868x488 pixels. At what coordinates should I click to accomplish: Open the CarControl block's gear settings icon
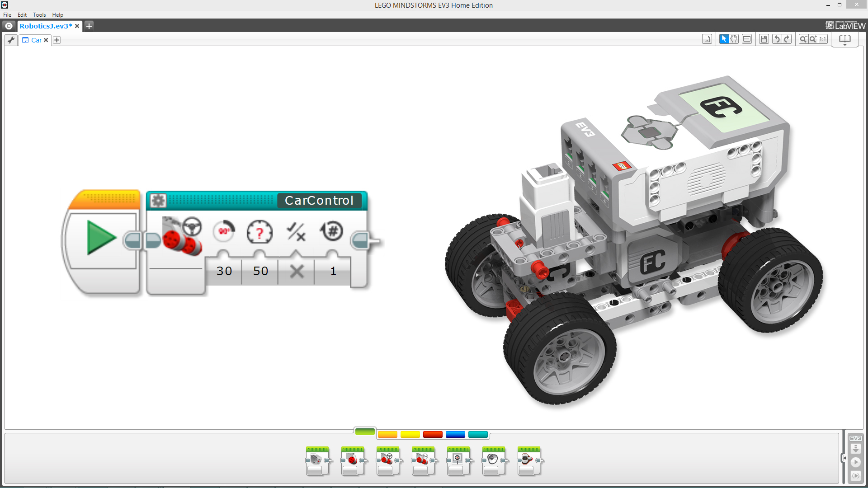(x=158, y=201)
